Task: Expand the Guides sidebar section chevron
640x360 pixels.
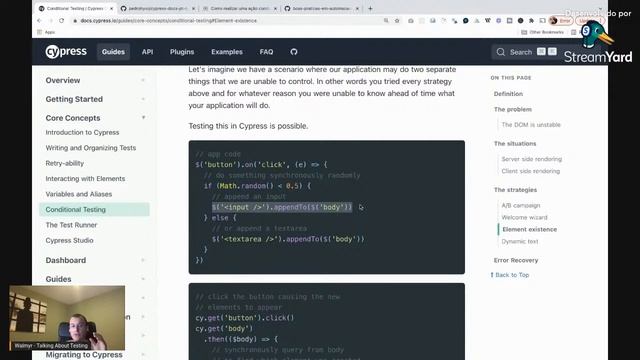Action: coord(143,279)
